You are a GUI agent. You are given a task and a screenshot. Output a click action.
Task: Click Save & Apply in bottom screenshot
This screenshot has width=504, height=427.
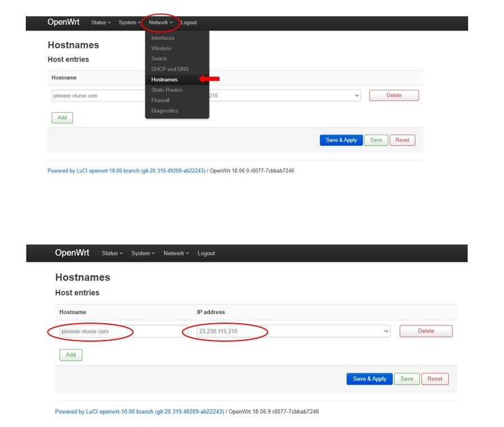tap(369, 379)
